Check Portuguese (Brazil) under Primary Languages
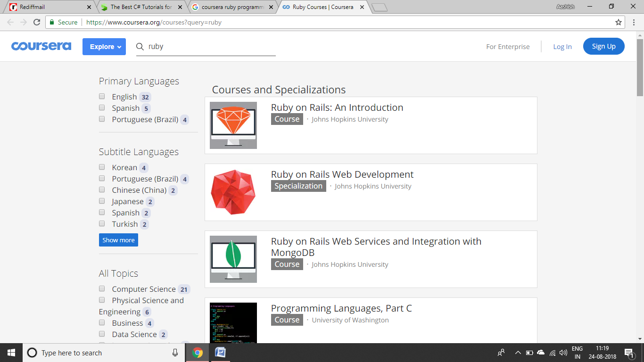Screen dimensions: 644x362 [102, 119]
